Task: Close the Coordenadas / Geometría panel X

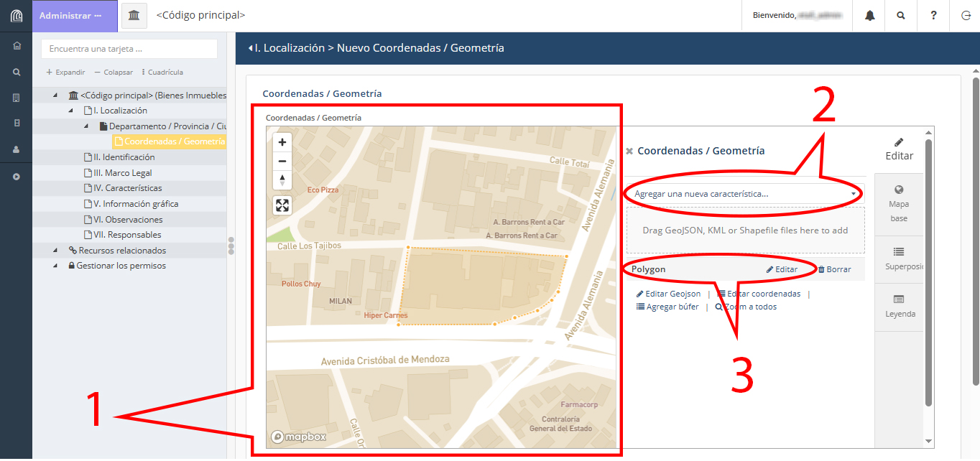Action: pyautogui.click(x=629, y=152)
